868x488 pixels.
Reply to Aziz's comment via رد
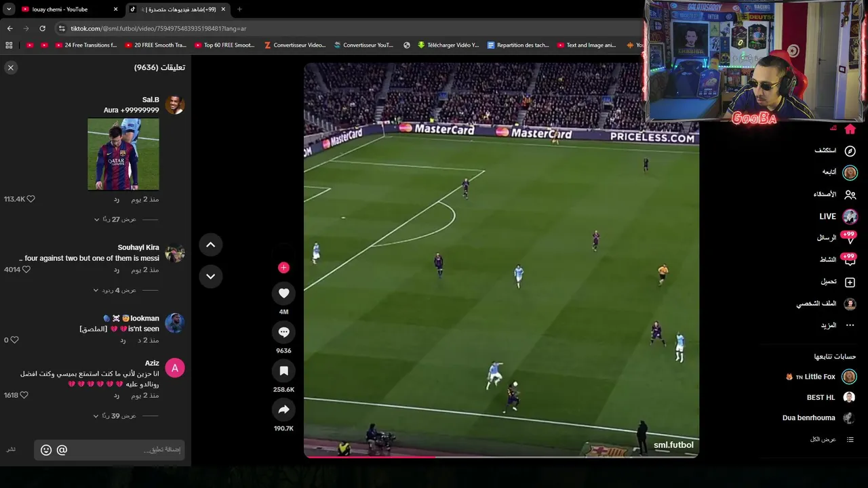tap(116, 395)
